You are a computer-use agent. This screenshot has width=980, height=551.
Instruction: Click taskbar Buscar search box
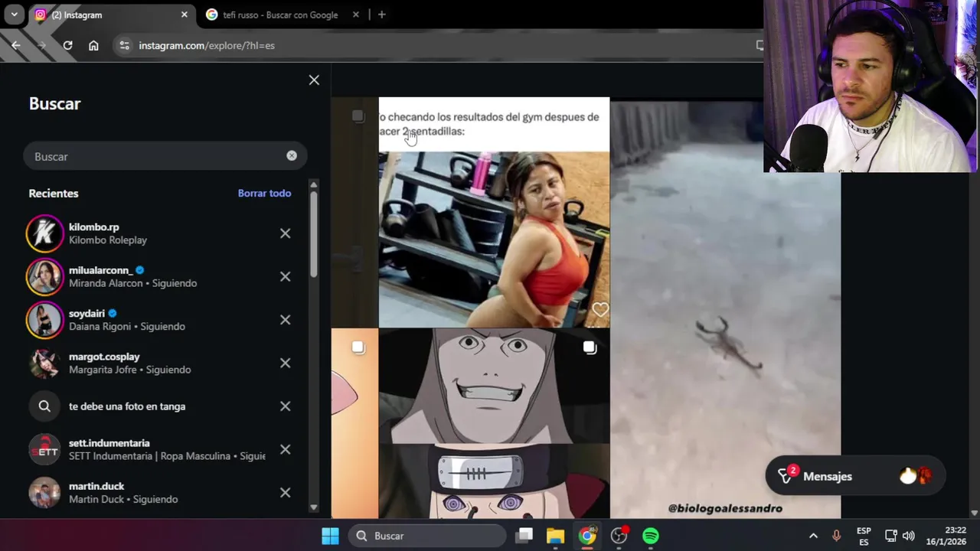click(429, 536)
